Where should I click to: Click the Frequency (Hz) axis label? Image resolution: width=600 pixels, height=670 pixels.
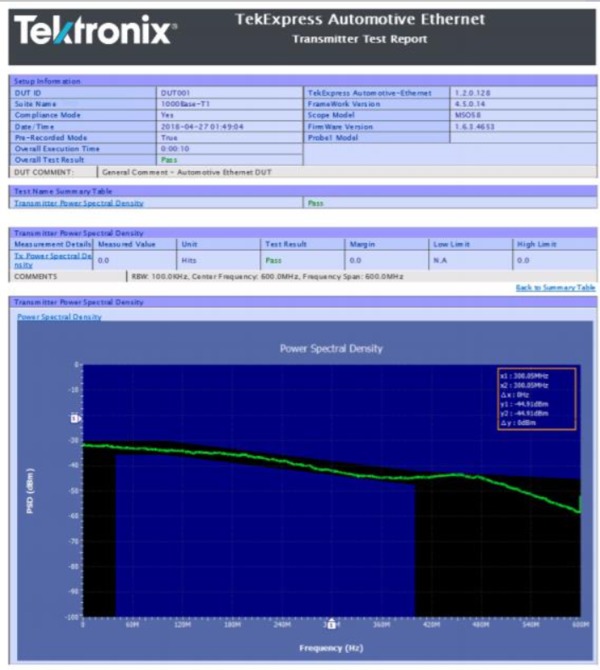331,648
